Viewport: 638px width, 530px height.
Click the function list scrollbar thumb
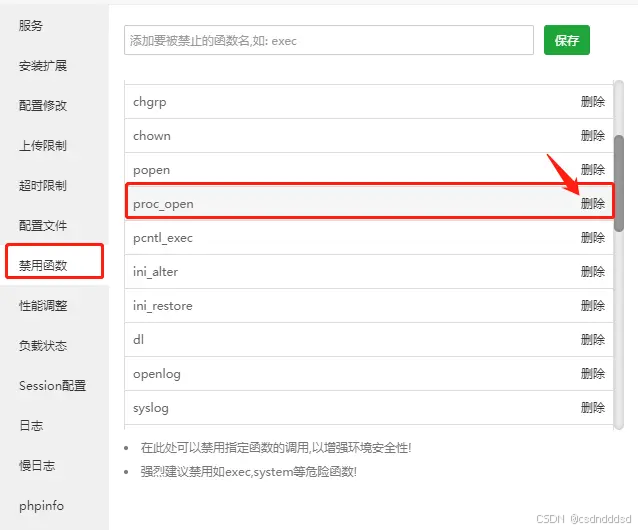click(x=619, y=183)
